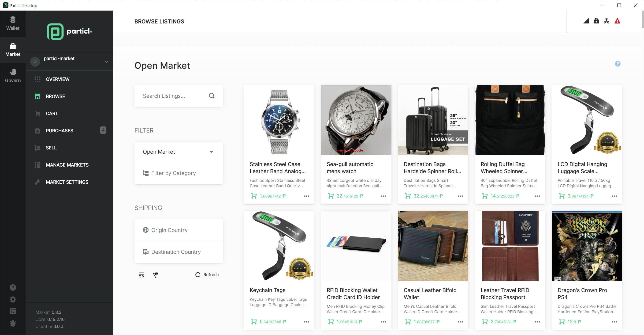The image size is (644, 335).
Task: Open the Dragon's Crown Pro cover image
Action: coord(587,246)
